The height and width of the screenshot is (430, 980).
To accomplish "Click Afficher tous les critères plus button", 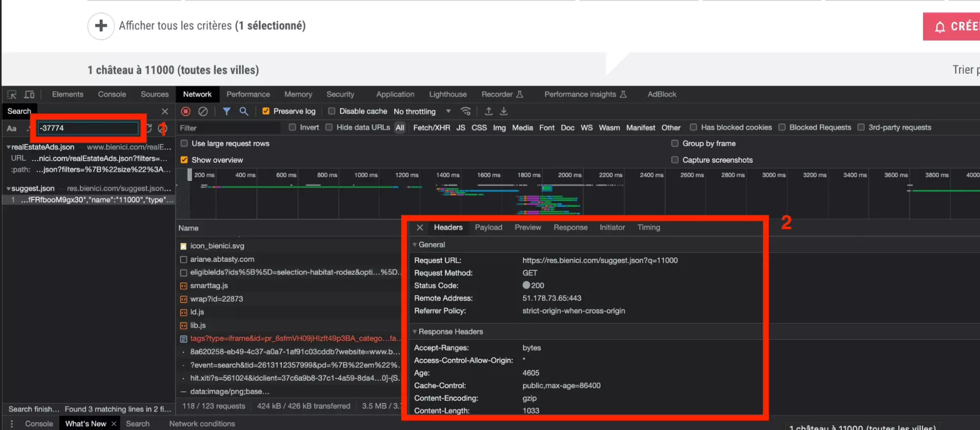I will [x=101, y=26].
